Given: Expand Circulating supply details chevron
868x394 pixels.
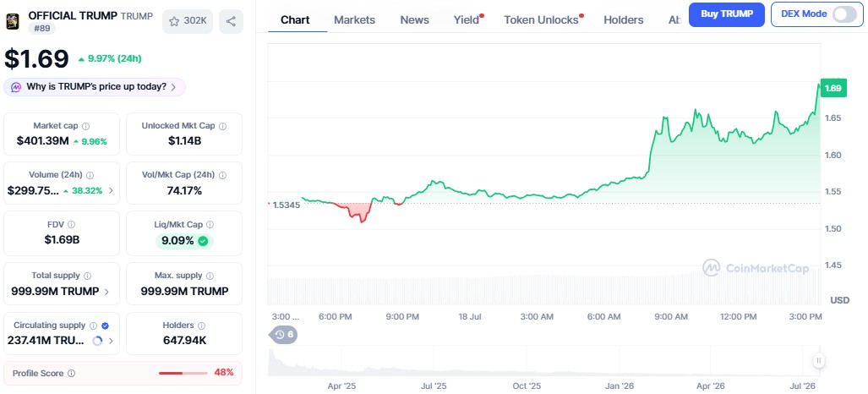Looking at the screenshot, I should click(111, 341).
